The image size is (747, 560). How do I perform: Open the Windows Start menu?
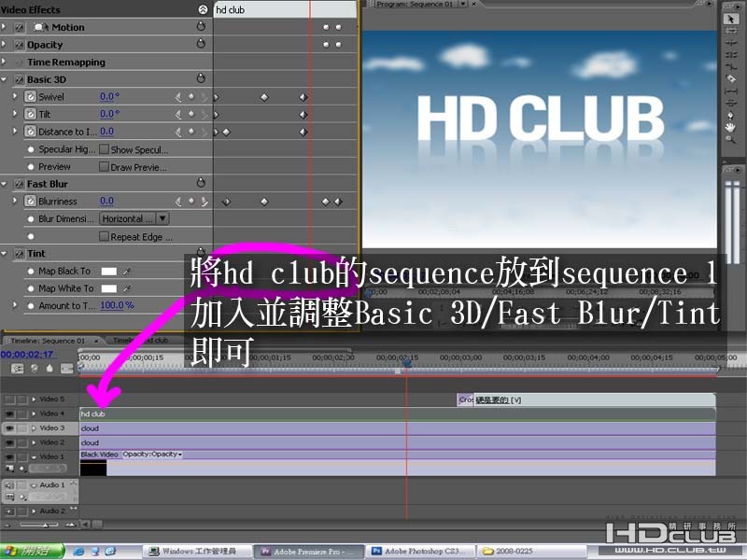pos(33,551)
